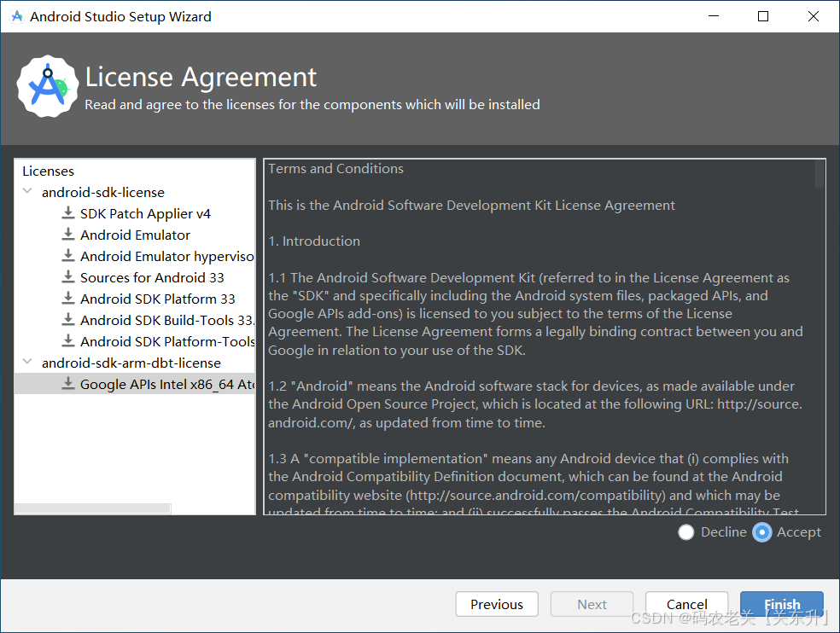Click download icon beside SDK Patch Applier v4
Viewport: 840px width, 633px height.
coord(68,213)
